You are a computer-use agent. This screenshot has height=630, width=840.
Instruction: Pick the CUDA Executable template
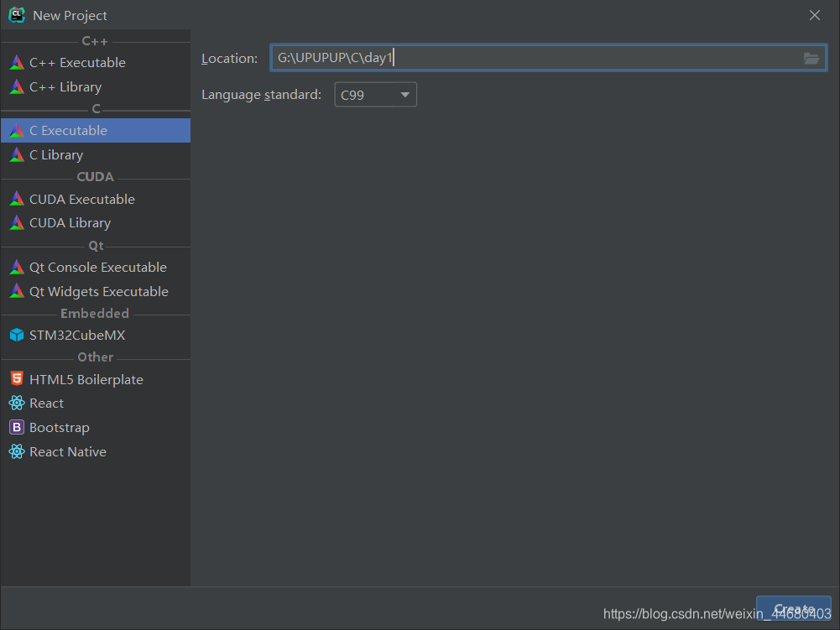(x=81, y=199)
